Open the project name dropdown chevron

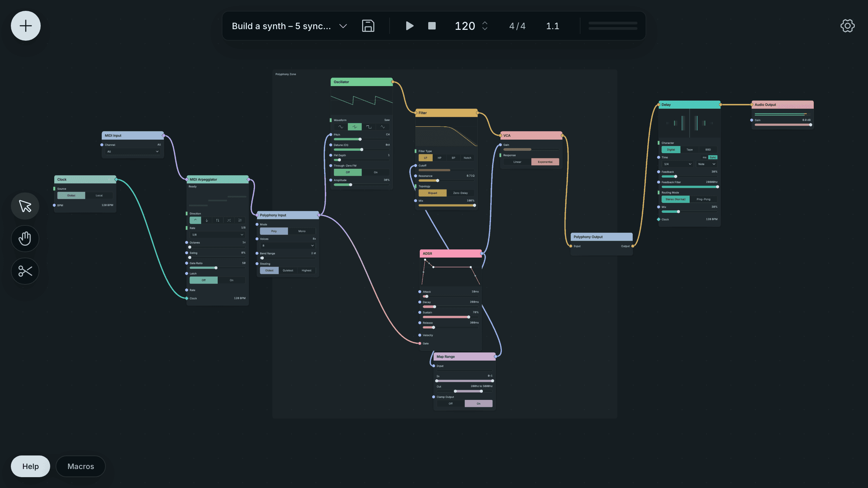[x=343, y=26]
